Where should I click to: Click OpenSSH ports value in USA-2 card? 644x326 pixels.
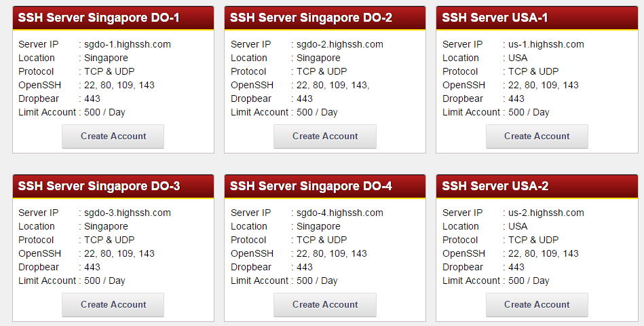click(543, 253)
